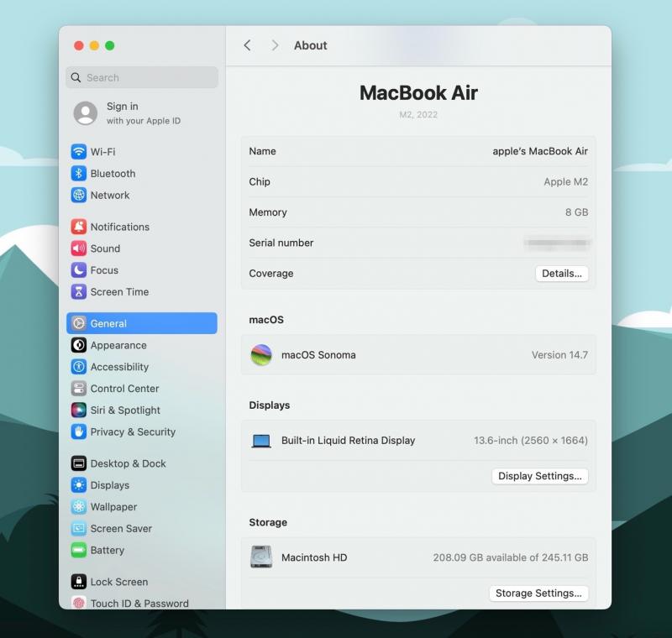672x638 pixels.
Task: Click the search magnifier icon
Action: 76,77
